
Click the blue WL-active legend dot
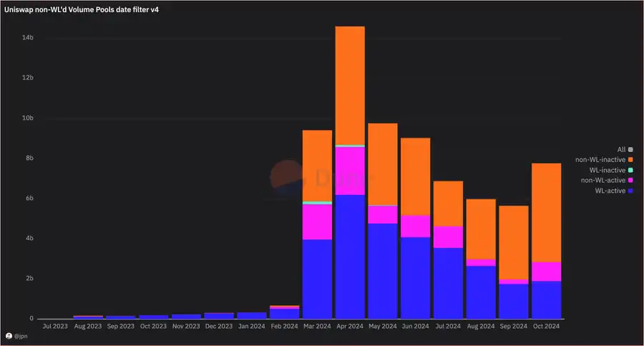click(x=630, y=191)
